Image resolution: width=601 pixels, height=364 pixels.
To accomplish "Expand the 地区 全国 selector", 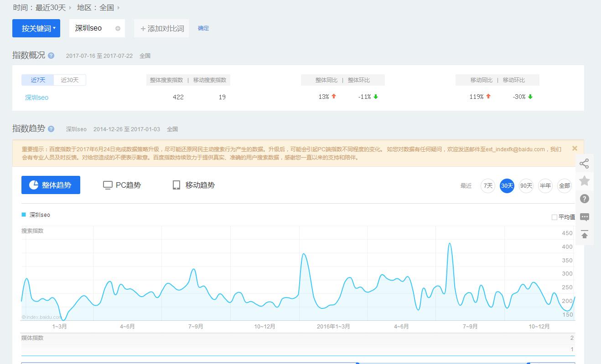I will (98, 8).
